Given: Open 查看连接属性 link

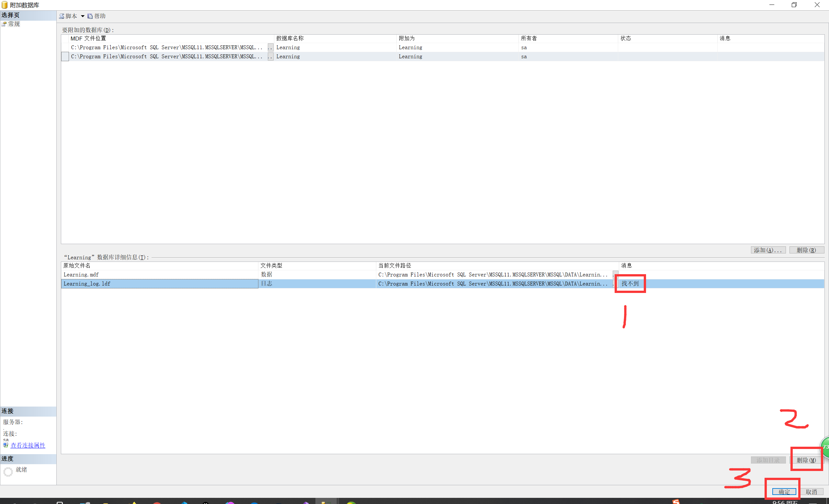Looking at the screenshot, I should (28, 445).
